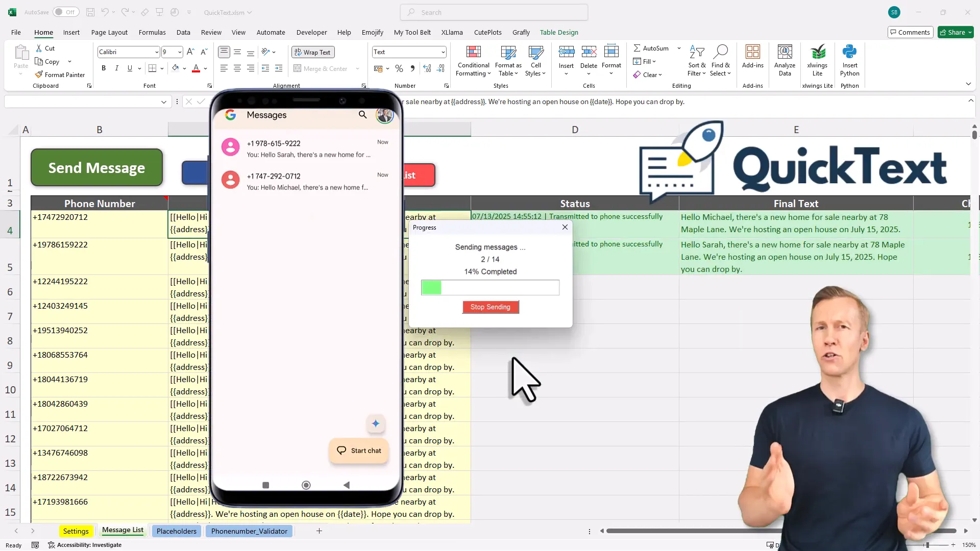The width and height of the screenshot is (980, 551).
Task: Toggle the AutoSave switch
Action: pyautogui.click(x=65, y=12)
